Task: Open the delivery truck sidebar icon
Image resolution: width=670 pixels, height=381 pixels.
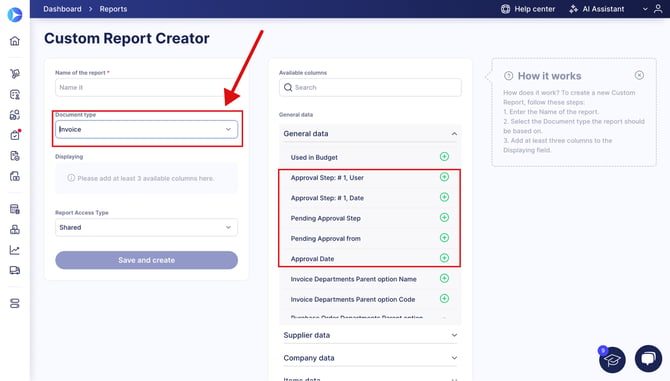Action: click(15, 270)
